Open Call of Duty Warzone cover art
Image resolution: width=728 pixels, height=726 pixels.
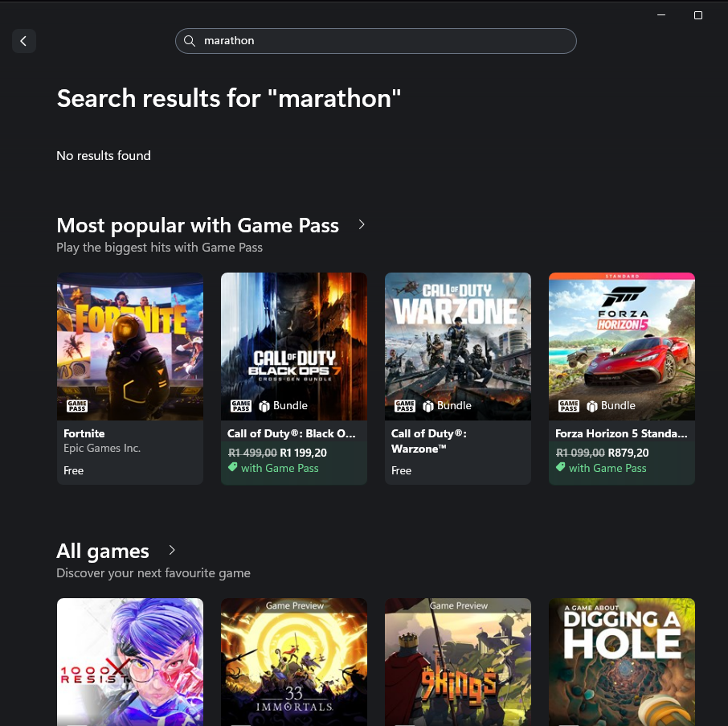point(458,338)
